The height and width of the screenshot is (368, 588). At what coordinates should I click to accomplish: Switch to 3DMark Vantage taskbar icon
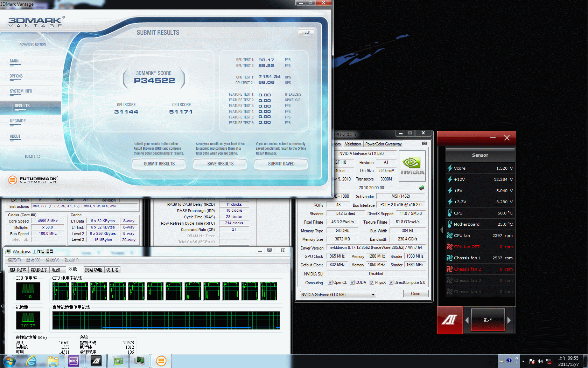tap(161, 361)
